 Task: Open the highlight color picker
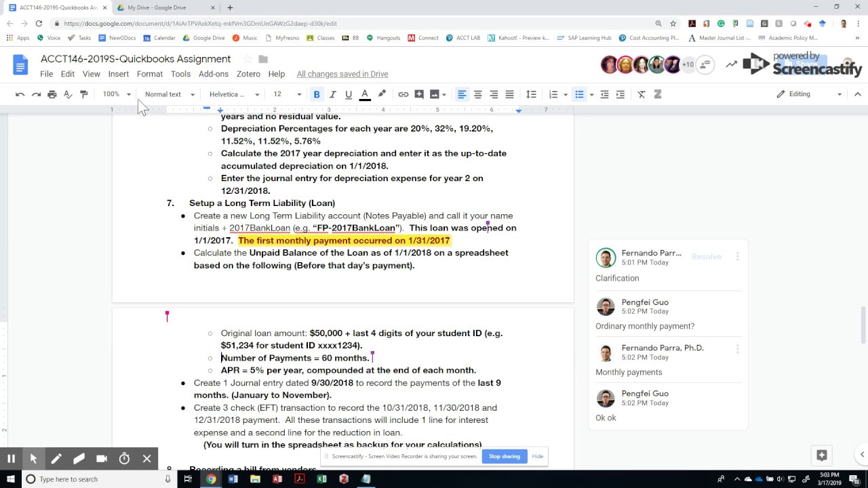click(382, 94)
